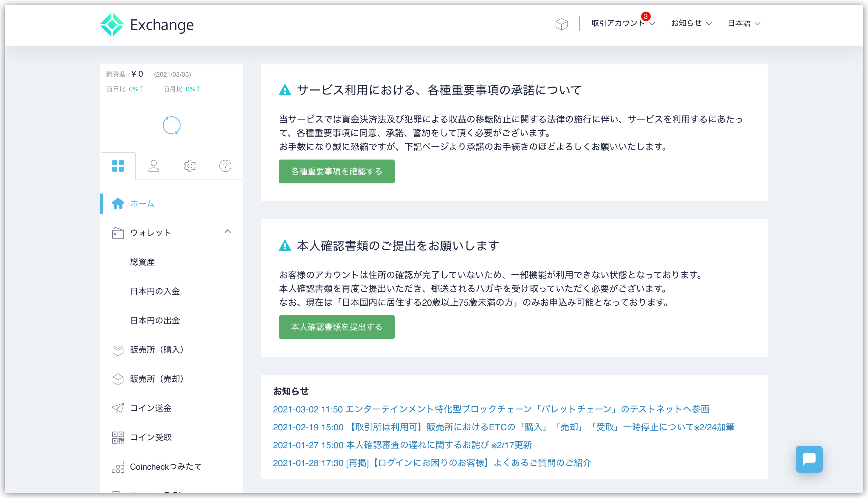Select the person account icon in sidebar
The width and height of the screenshot is (868, 498).
pyautogui.click(x=154, y=166)
